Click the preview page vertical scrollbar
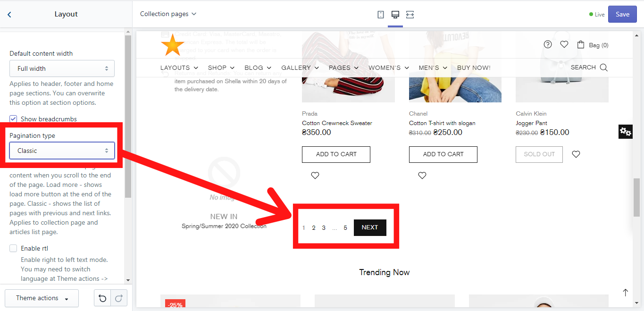The image size is (644, 311). click(x=636, y=197)
